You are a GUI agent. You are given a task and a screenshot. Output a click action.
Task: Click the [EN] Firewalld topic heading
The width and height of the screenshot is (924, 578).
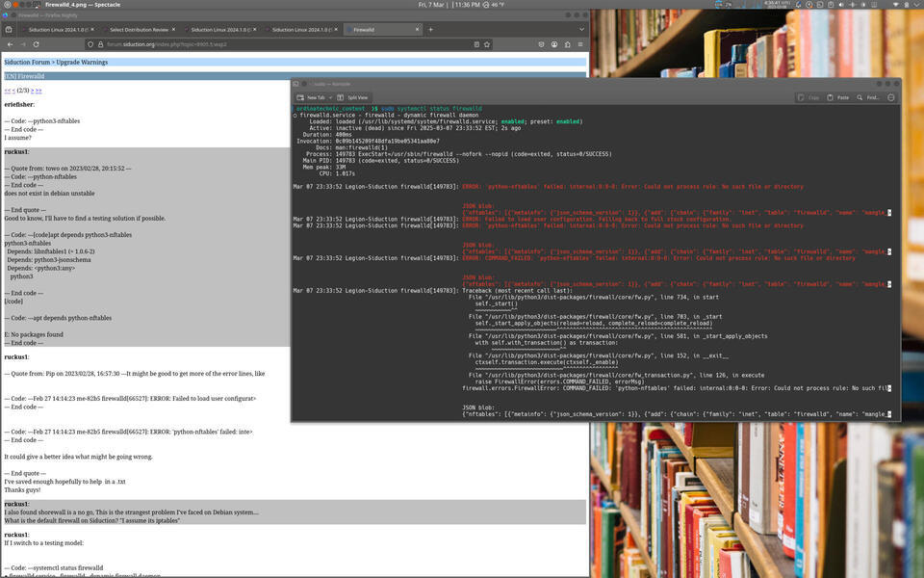click(24, 76)
